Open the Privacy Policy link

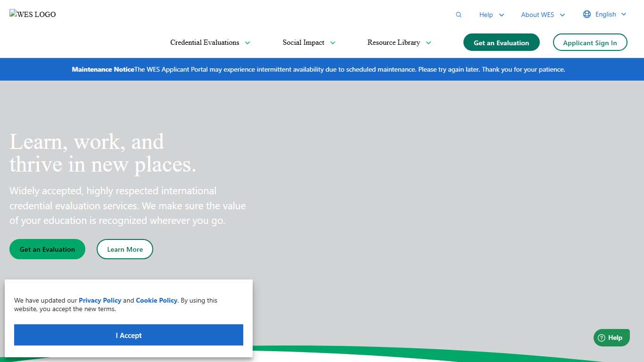click(x=100, y=300)
